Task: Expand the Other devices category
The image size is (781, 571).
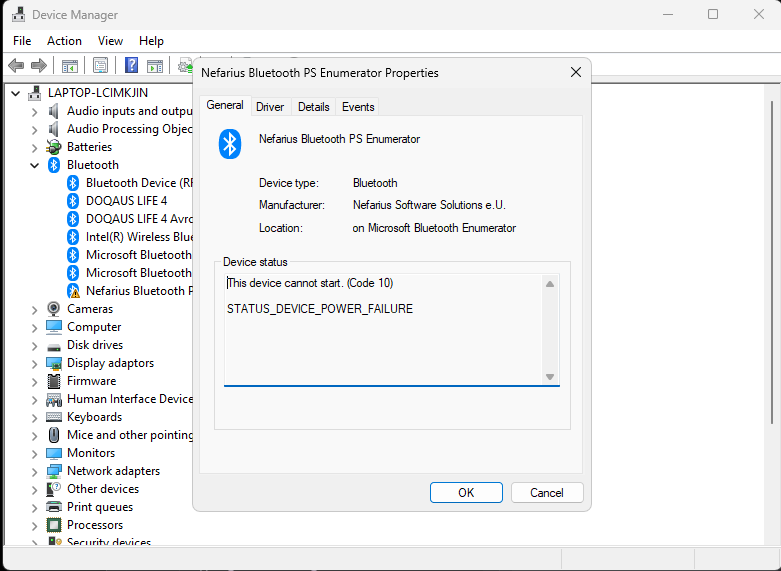Action: tap(34, 490)
